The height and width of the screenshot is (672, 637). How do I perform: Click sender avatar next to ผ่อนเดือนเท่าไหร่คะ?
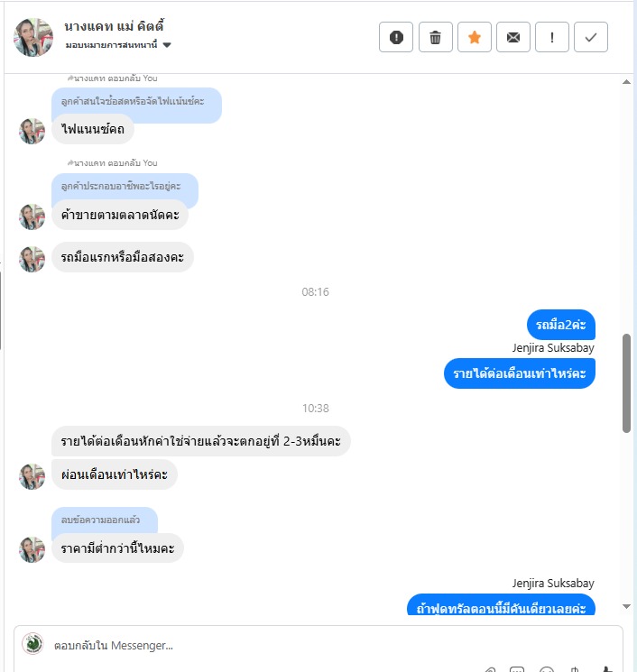click(x=32, y=476)
